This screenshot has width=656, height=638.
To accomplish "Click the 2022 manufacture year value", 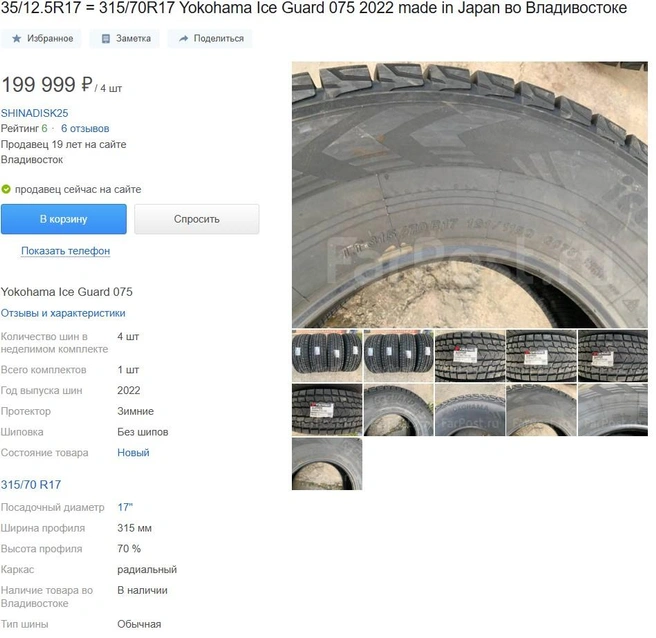I will (x=129, y=390).
